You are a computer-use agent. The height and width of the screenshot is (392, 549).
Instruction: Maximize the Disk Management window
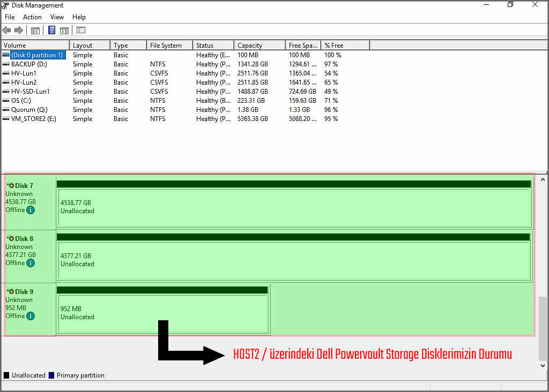tap(510, 5)
